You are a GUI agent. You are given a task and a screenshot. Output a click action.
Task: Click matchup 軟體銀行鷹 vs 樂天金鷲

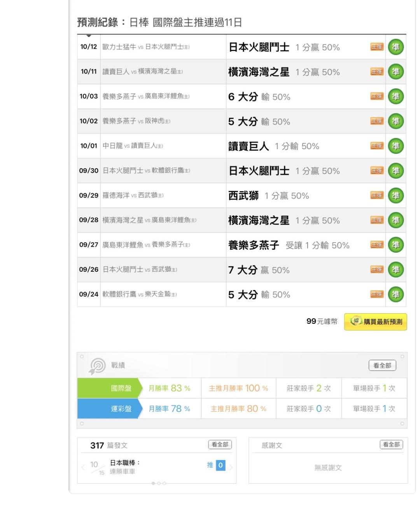point(140,294)
